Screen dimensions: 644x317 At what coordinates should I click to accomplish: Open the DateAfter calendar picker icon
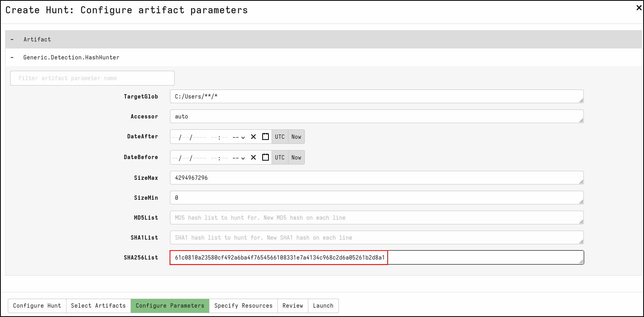[265, 137]
